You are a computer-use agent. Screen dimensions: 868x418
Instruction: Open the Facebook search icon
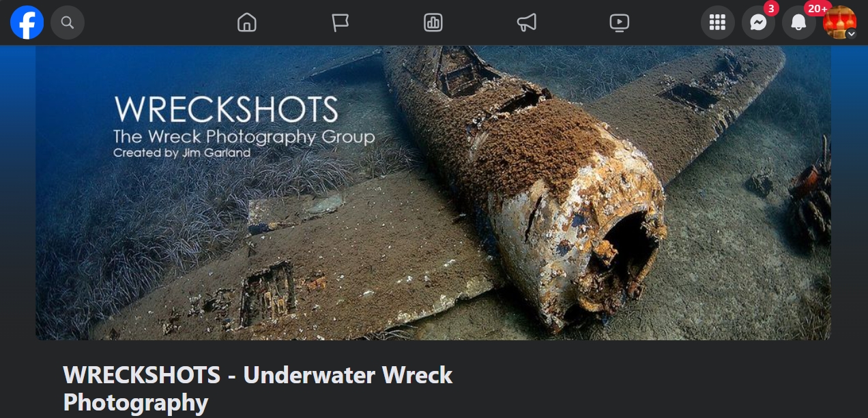pos(68,23)
